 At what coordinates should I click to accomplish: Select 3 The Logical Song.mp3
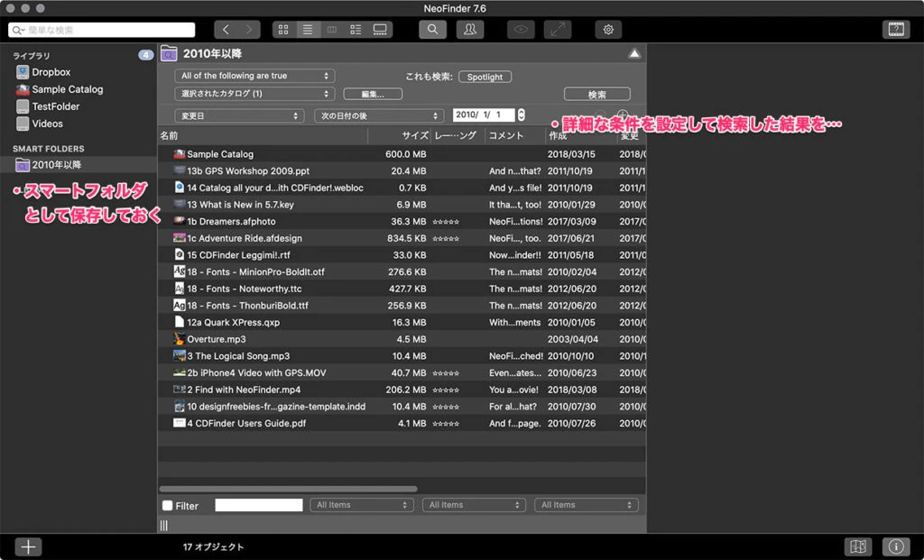402,355
